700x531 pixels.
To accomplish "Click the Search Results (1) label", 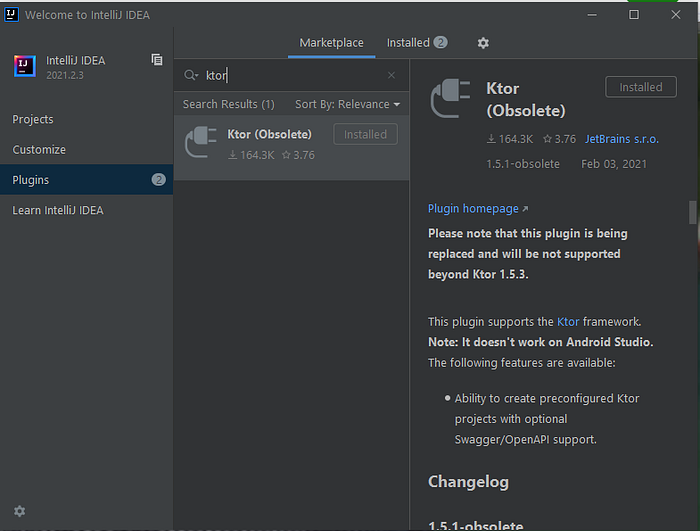I will 229,104.
